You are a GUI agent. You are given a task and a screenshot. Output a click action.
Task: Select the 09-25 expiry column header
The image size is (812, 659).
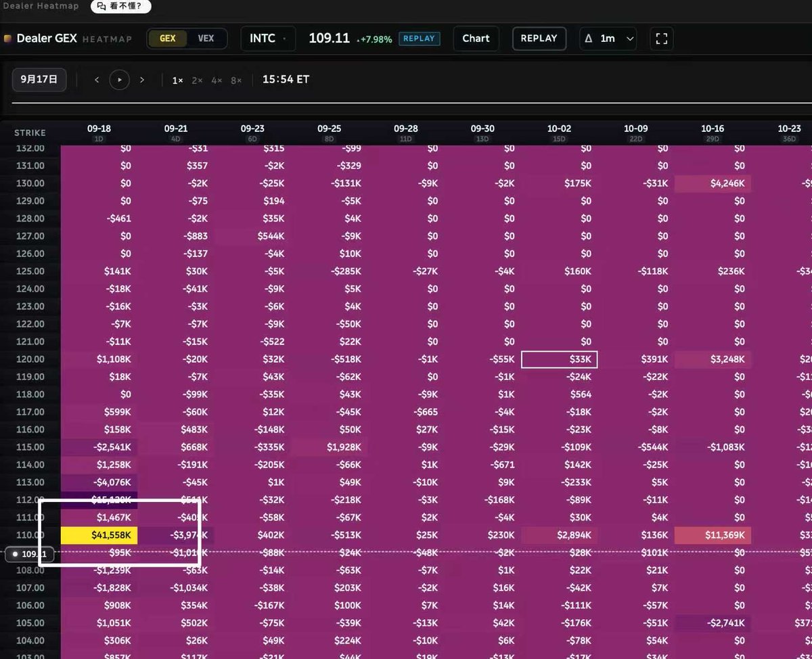329,132
